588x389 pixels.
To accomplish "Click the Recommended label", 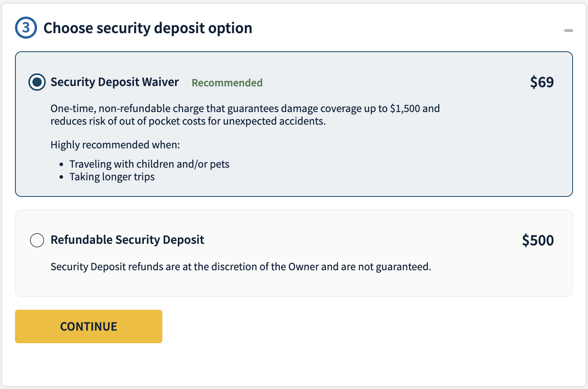I will click(227, 83).
